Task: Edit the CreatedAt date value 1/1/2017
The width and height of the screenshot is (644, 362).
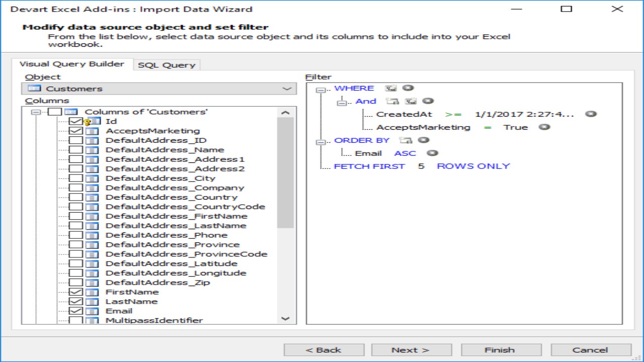Action: tap(524, 114)
